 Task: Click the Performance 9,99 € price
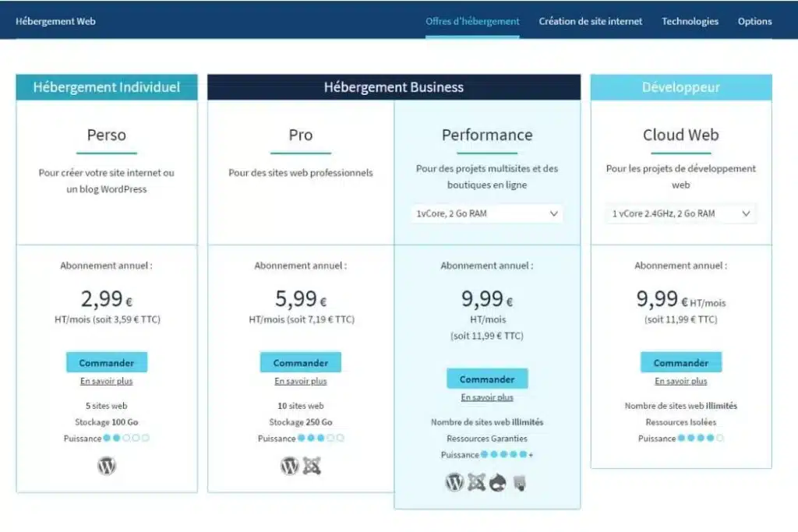click(x=487, y=298)
